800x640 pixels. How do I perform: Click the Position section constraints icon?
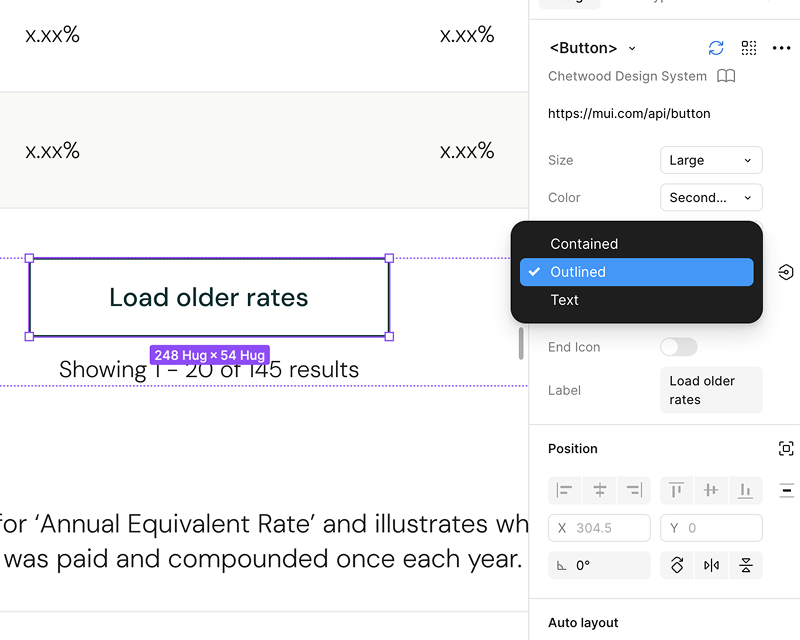(786, 449)
